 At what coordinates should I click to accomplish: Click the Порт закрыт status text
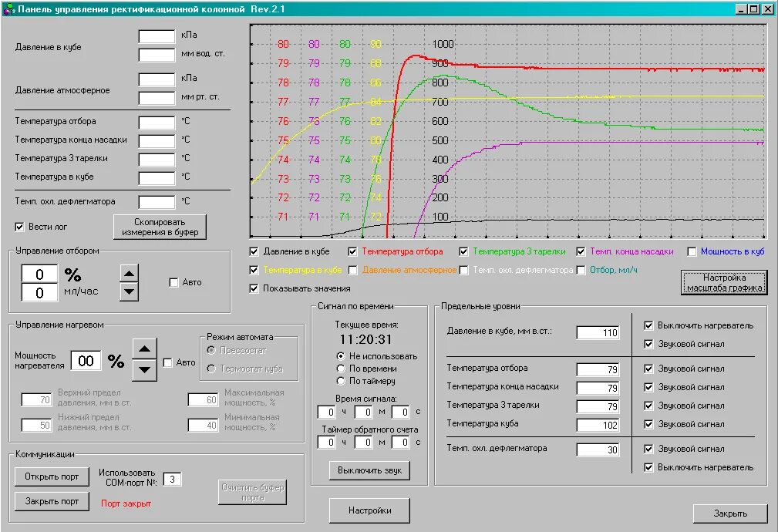(x=126, y=503)
